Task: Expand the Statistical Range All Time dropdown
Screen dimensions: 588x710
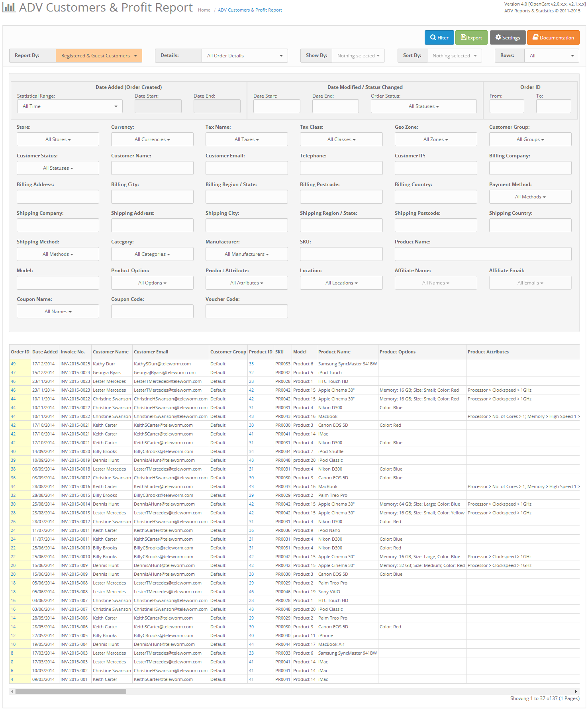Action: (70, 106)
